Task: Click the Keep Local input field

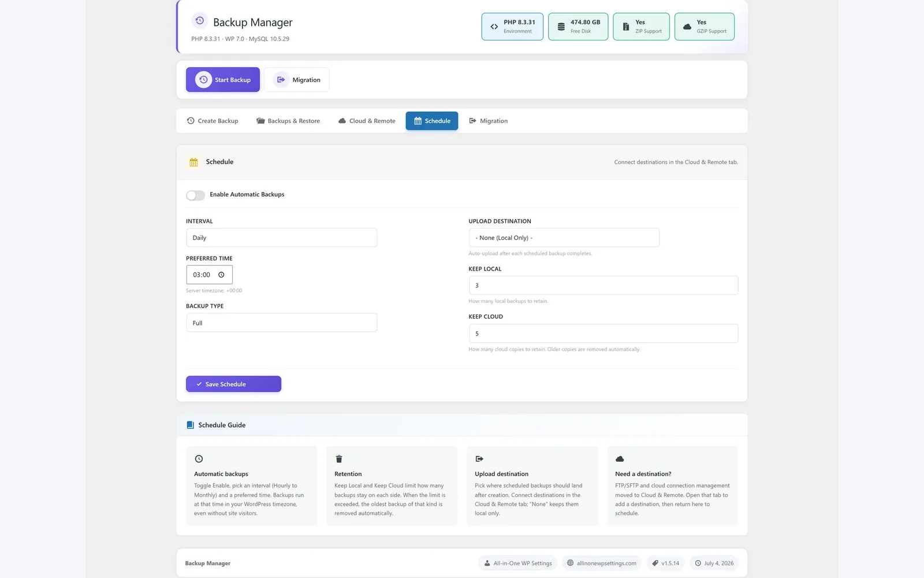Action: (603, 285)
